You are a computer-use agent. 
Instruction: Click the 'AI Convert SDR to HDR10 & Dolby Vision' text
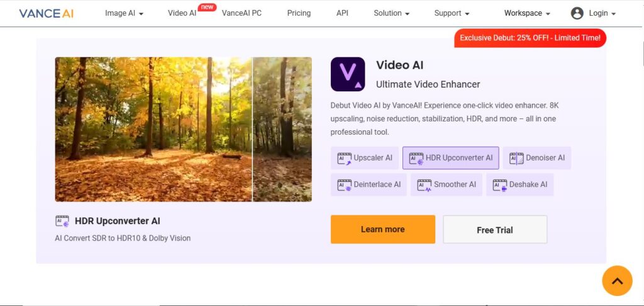tap(123, 238)
